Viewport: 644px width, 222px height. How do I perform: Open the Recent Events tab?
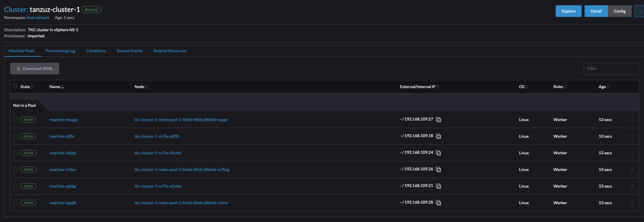(130, 51)
